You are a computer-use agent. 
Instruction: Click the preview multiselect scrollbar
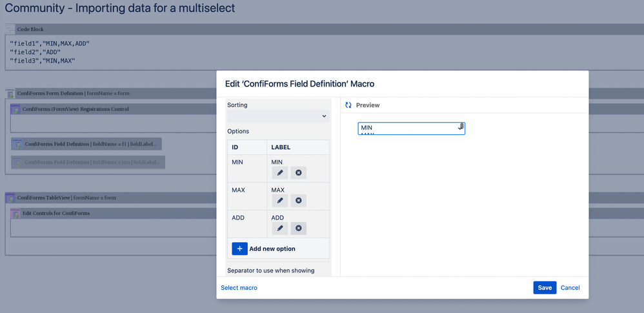tap(461, 127)
